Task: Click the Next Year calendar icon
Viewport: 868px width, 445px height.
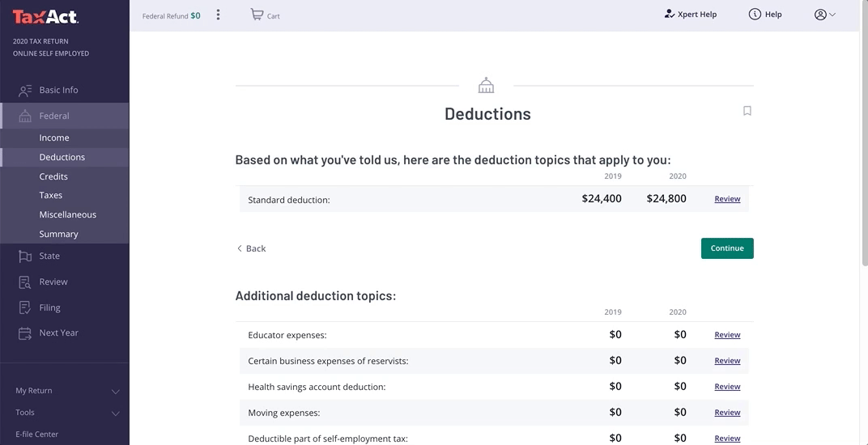Action: point(25,333)
